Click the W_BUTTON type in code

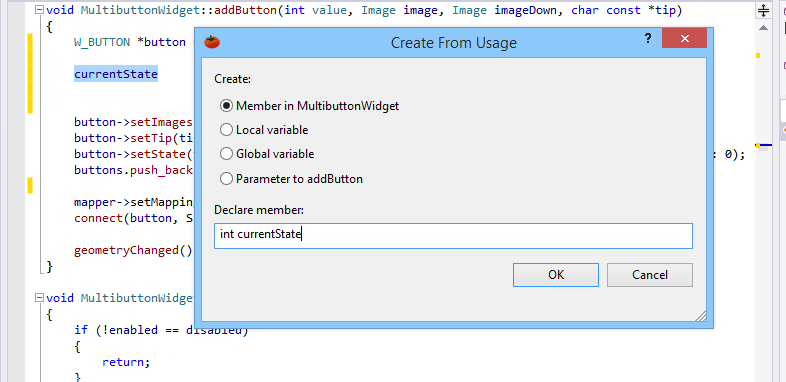[x=102, y=42]
